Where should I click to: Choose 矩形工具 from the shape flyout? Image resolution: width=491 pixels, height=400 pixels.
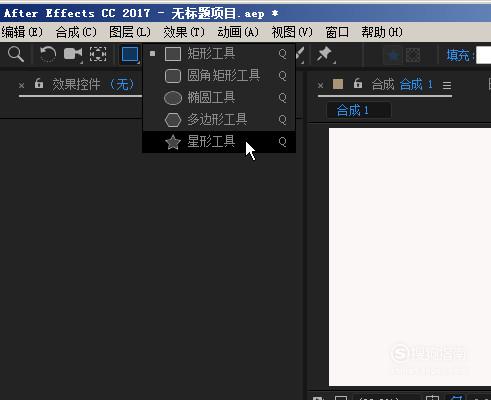coord(219,53)
